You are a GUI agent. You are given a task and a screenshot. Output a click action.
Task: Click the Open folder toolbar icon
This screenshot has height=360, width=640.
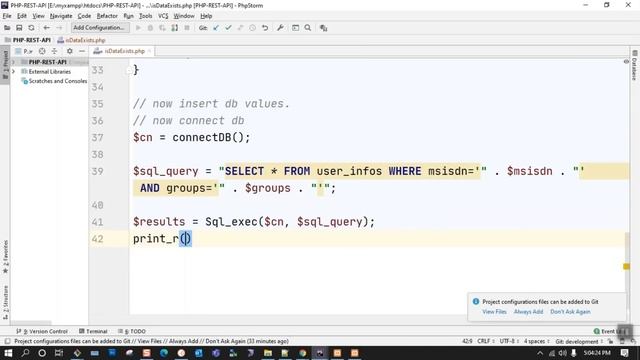(x=7, y=28)
